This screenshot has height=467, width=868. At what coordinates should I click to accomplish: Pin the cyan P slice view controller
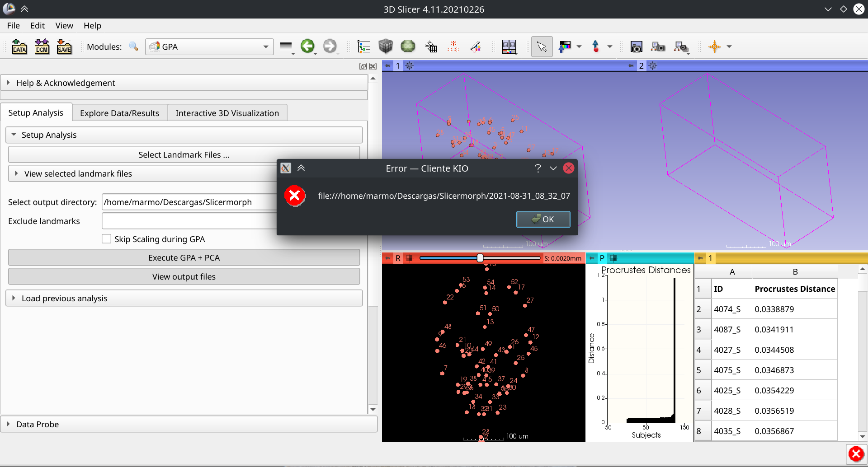click(592, 258)
